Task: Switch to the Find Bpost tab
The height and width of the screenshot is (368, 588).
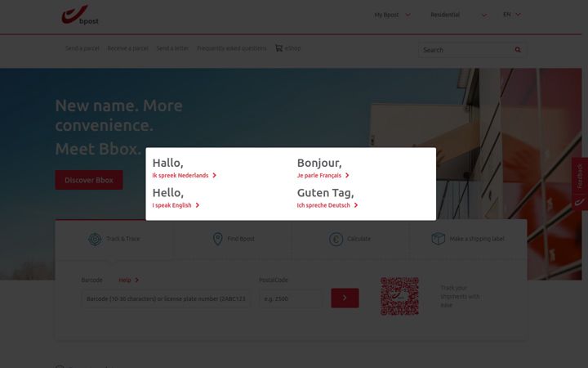Action: click(233, 239)
